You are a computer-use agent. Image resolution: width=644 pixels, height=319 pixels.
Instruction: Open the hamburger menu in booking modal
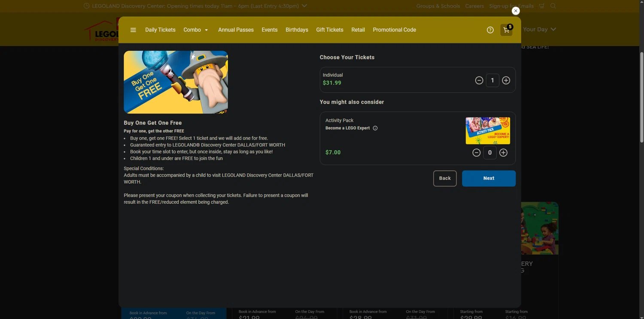[x=133, y=30]
